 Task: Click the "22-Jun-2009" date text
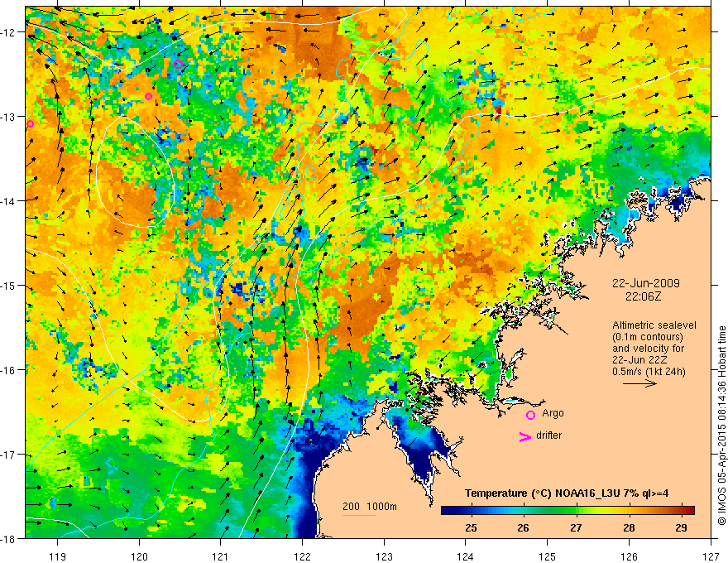click(646, 283)
